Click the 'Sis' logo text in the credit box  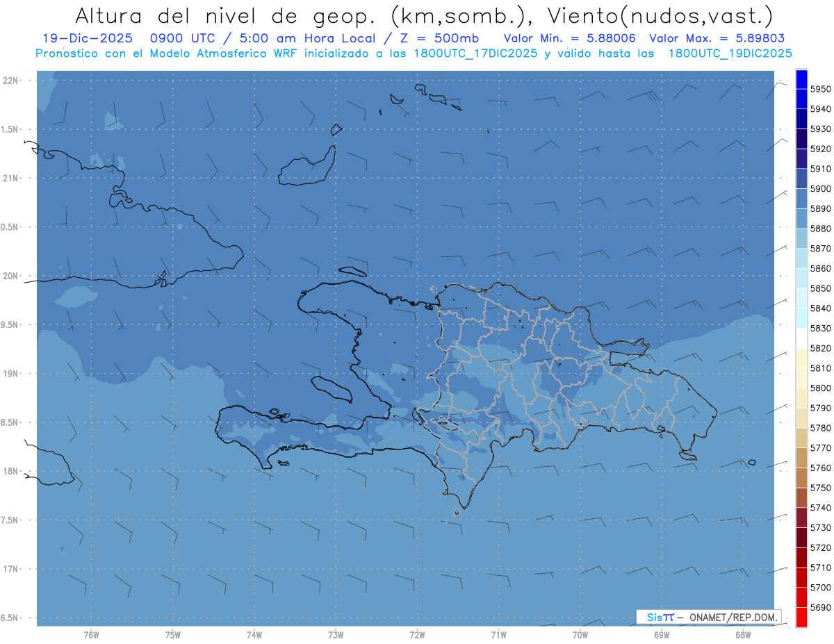[x=654, y=617]
